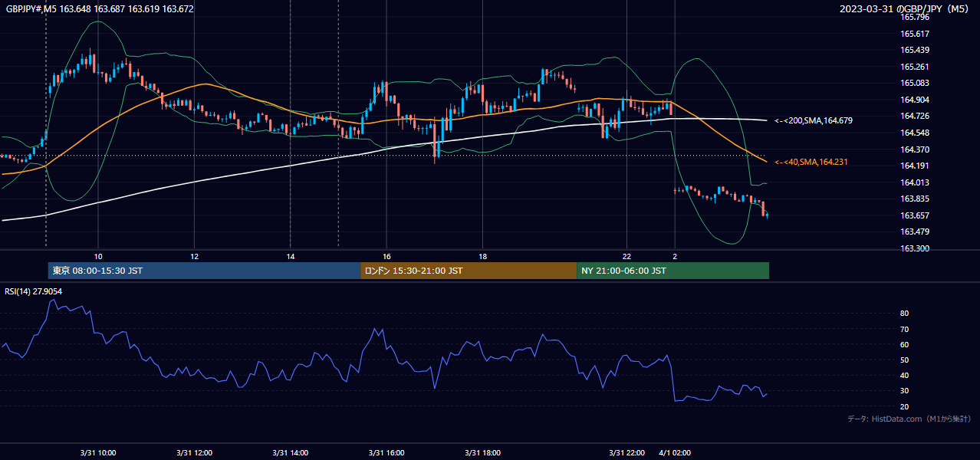The height and width of the screenshot is (460, 980).
Task: Click the hour marker 18 under the price chart
Action: coord(482,256)
